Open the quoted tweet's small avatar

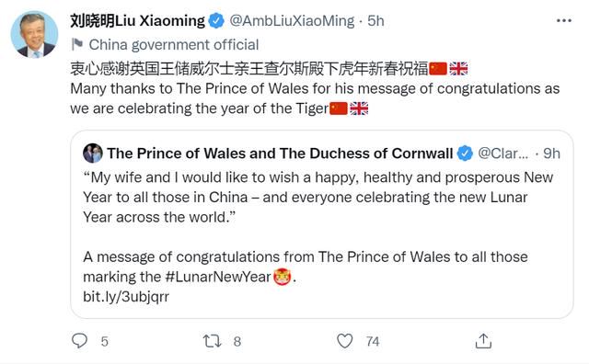tap(93, 154)
